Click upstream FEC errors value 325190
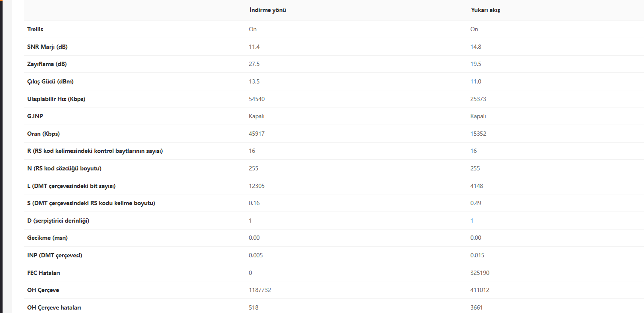The image size is (644, 313). tap(480, 273)
